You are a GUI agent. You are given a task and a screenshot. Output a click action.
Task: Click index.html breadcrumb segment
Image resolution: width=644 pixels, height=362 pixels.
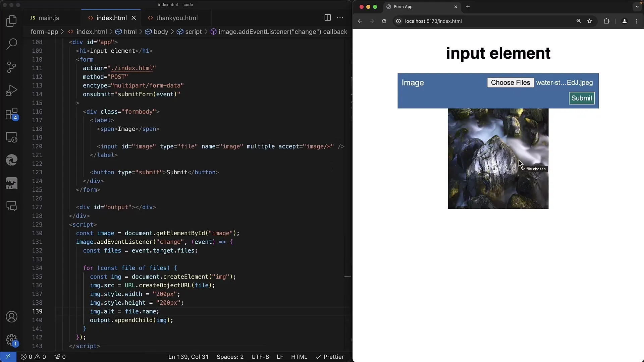coord(91,32)
